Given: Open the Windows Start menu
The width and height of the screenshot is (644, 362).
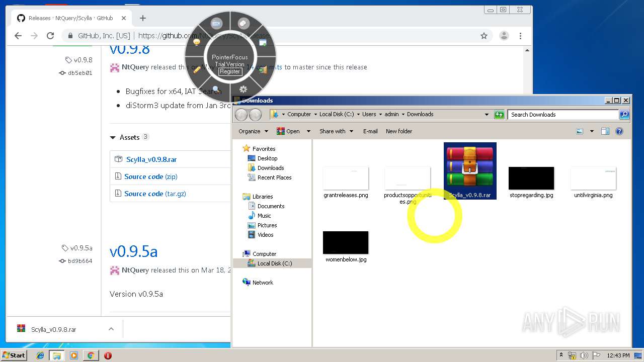Looking at the screenshot, I should [14, 355].
